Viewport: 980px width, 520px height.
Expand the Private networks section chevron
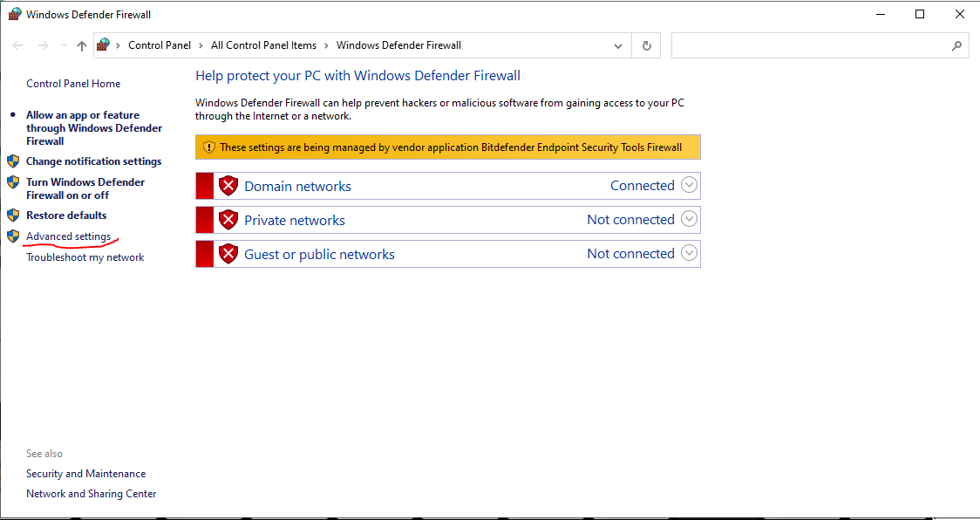pyautogui.click(x=689, y=219)
